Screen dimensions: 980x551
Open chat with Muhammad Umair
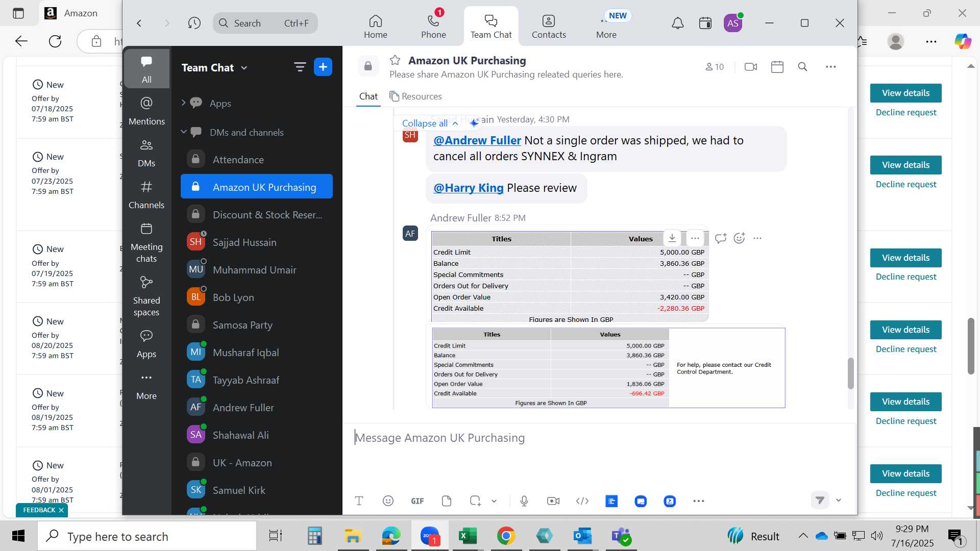coord(256,269)
